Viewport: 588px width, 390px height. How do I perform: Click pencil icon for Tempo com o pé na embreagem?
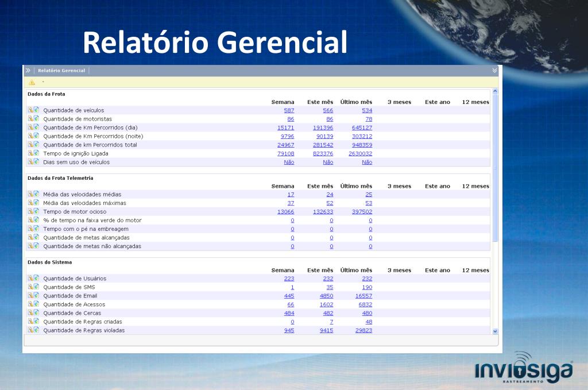tap(30, 229)
